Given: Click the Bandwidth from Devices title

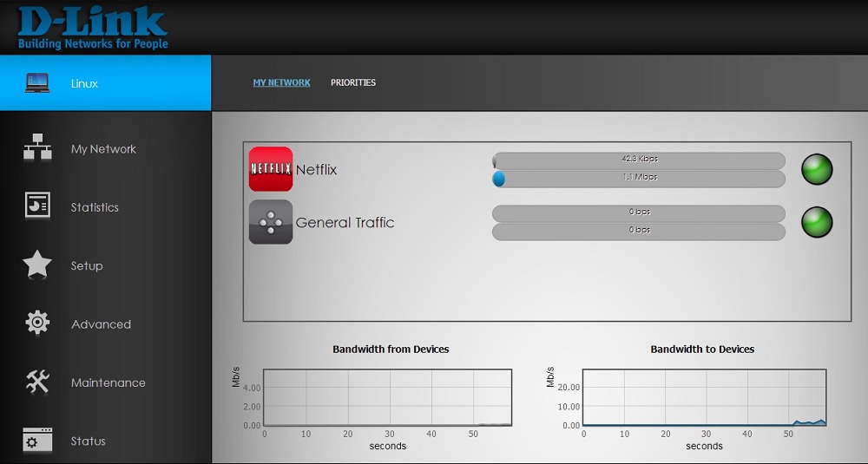Looking at the screenshot, I should point(391,349).
